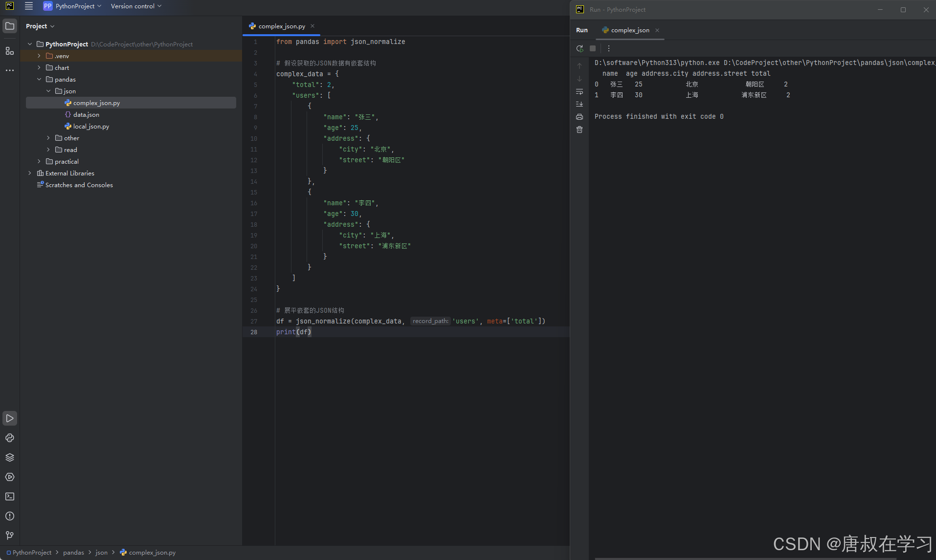
Task: Select complex_json.py in project tree
Action: (131, 103)
